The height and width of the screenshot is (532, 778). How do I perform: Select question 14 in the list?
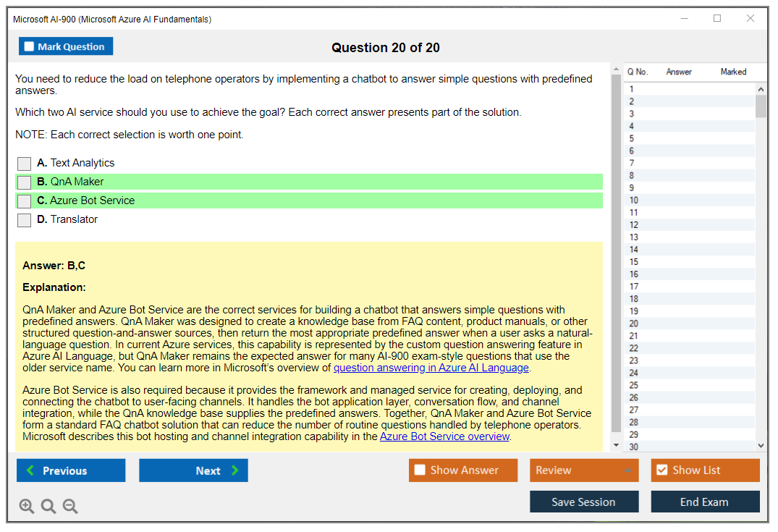690,250
